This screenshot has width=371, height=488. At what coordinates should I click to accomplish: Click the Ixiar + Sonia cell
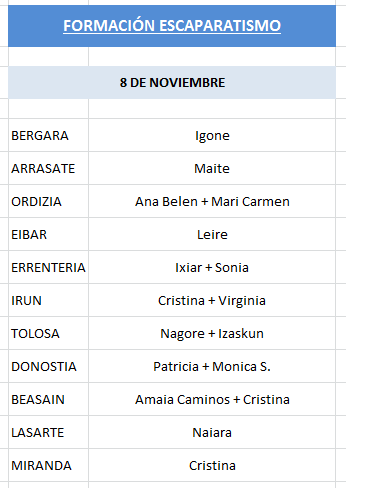[212, 267]
